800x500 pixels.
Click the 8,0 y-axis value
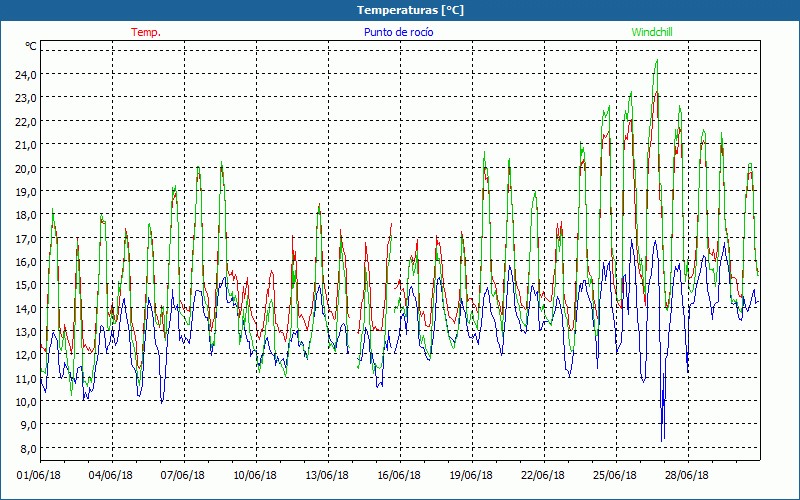point(28,448)
